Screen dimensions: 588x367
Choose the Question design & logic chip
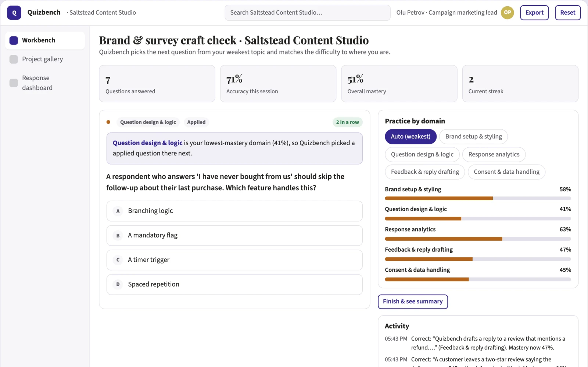click(x=422, y=154)
